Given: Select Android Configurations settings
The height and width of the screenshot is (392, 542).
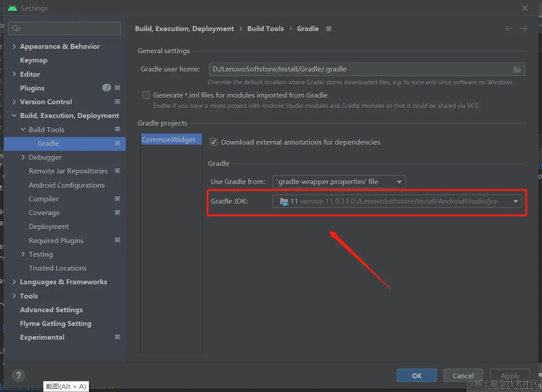Looking at the screenshot, I should coord(67,185).
